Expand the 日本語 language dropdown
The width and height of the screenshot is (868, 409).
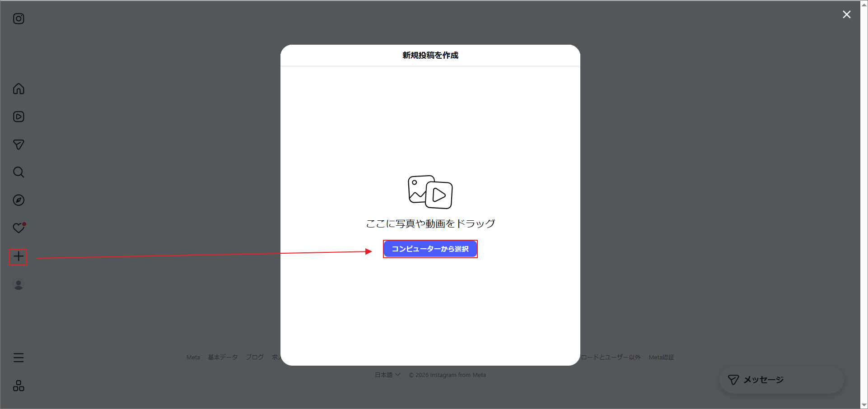coord(387,374)
